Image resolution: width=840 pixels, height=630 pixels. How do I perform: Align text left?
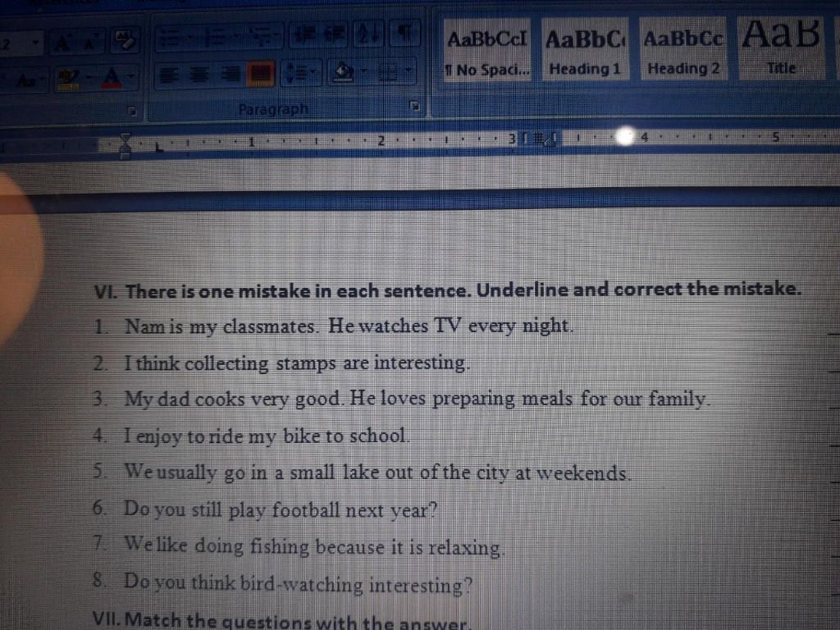tap(170, 75)
